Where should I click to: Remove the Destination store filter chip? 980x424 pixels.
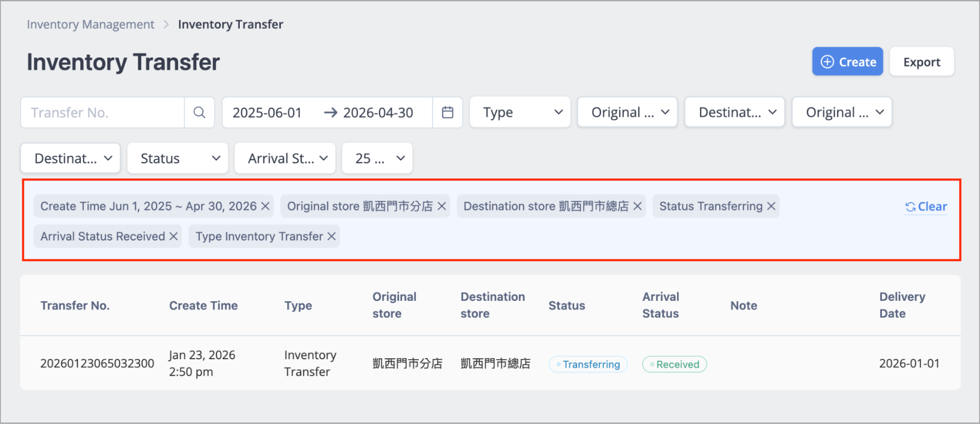click(637, 206)
